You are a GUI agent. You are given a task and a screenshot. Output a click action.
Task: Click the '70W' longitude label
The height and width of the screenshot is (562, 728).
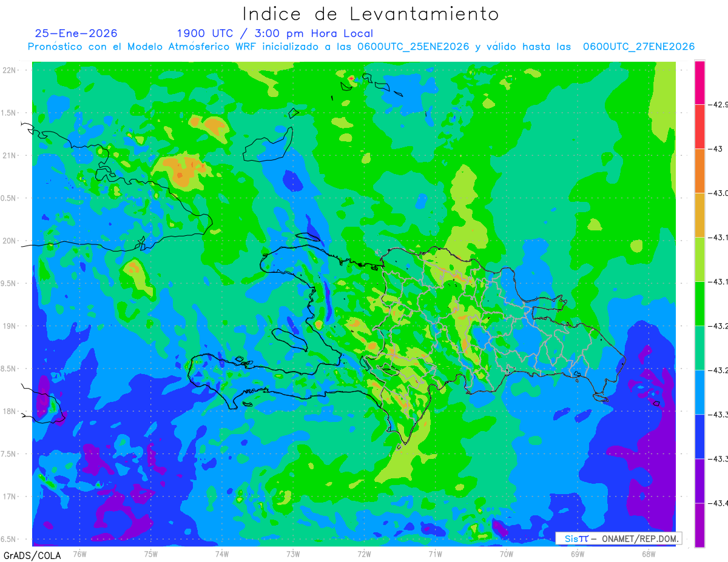(507, 554)
